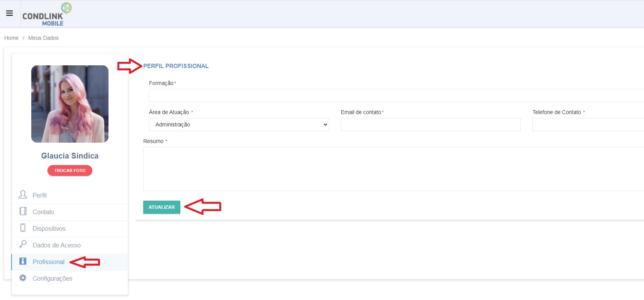Go to Home breadcrumb link
This screenshot has width=644, height=300.
11,38
